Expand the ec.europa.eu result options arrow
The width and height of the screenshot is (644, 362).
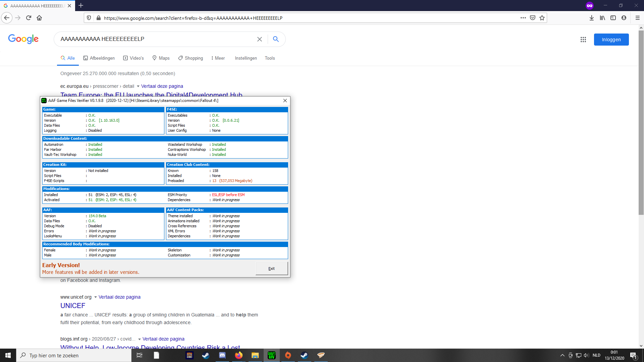138,86
